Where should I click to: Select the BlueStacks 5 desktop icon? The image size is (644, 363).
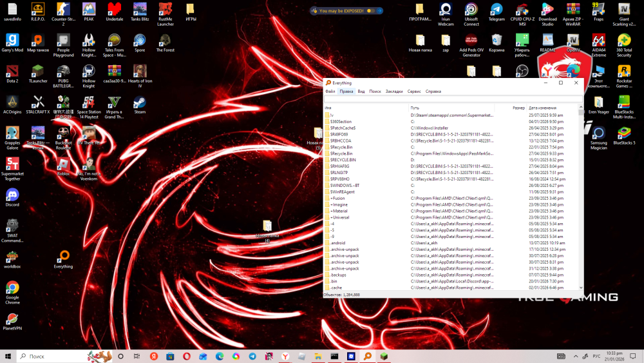[x=624, y=136]
